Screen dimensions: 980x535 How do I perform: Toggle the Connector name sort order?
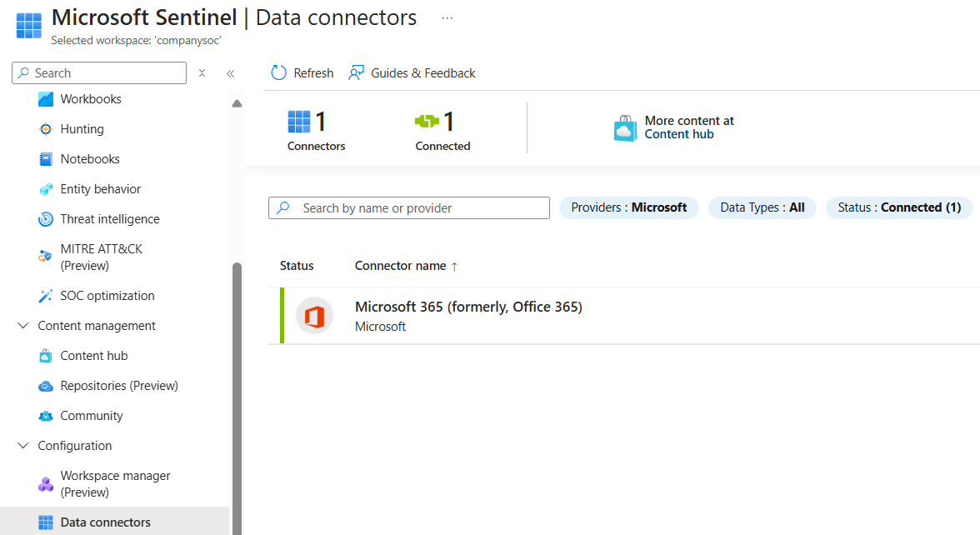406,265
